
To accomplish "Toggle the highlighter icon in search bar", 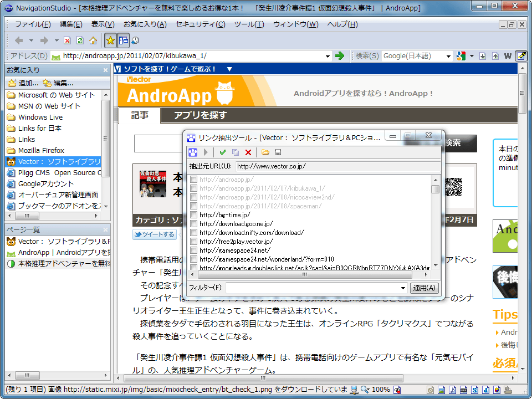I will pos(521,55).
